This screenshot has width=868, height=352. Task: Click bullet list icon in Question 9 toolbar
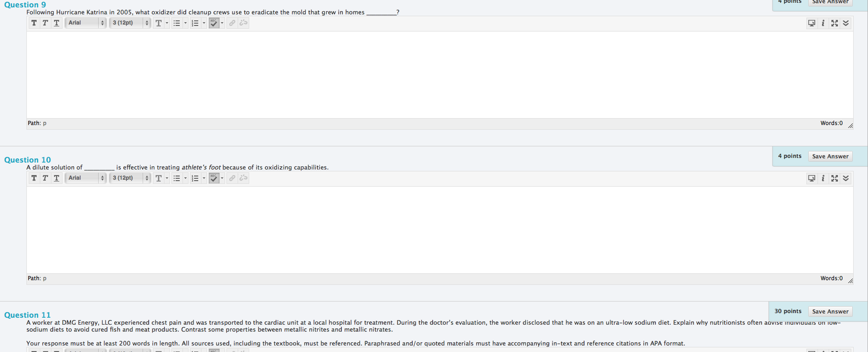click(x=176, y=23)
